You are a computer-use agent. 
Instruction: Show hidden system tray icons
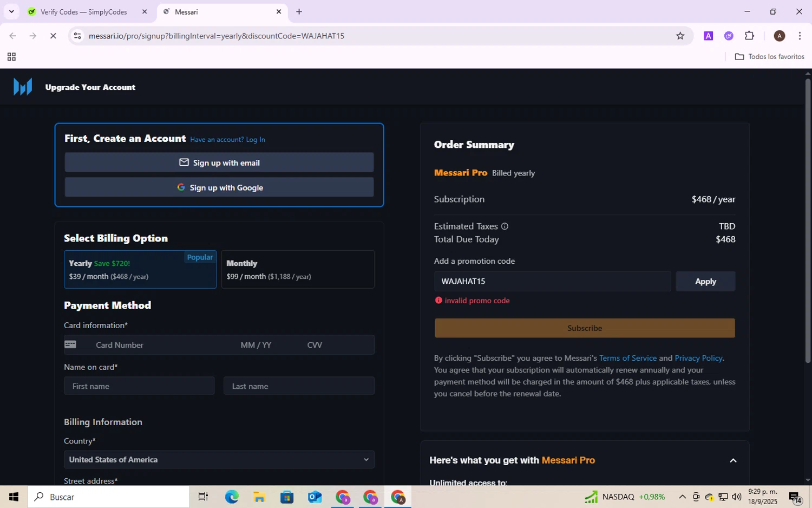(x=682, y=497)
